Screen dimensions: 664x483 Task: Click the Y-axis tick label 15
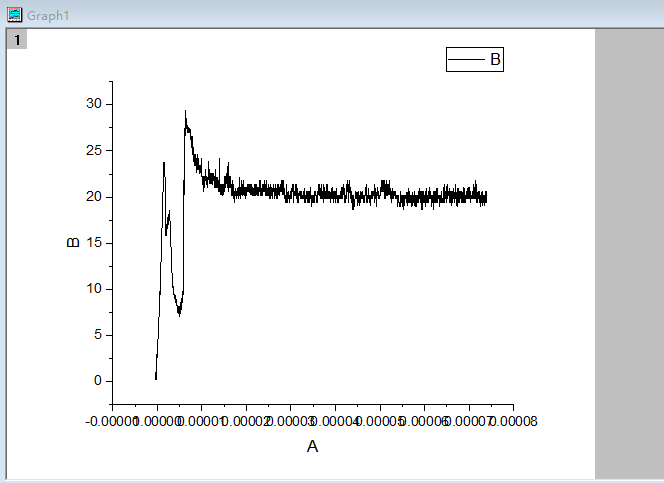click(93, 243)
